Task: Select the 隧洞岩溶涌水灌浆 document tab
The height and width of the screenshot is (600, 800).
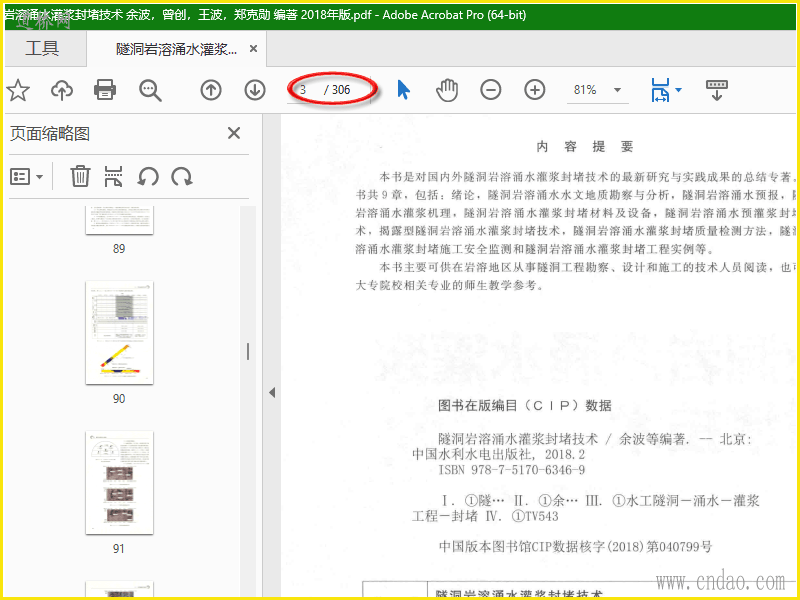Action: tap(177, 49)
